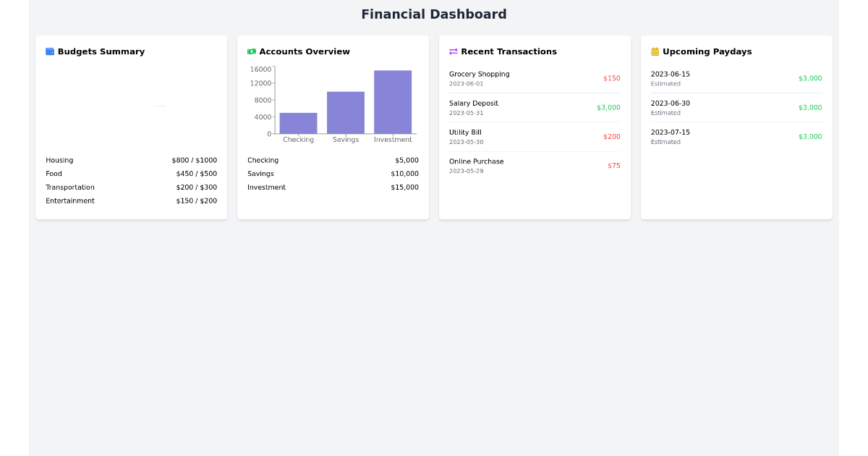The image size is (868, 456).
Task: Click the 2023-06-30 estimated payday row
Action: [736, 107]
